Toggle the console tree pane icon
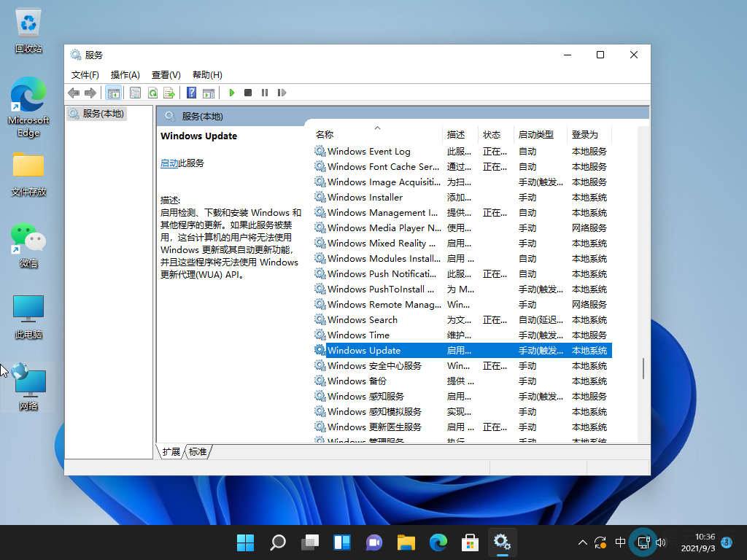 (113, 93)
